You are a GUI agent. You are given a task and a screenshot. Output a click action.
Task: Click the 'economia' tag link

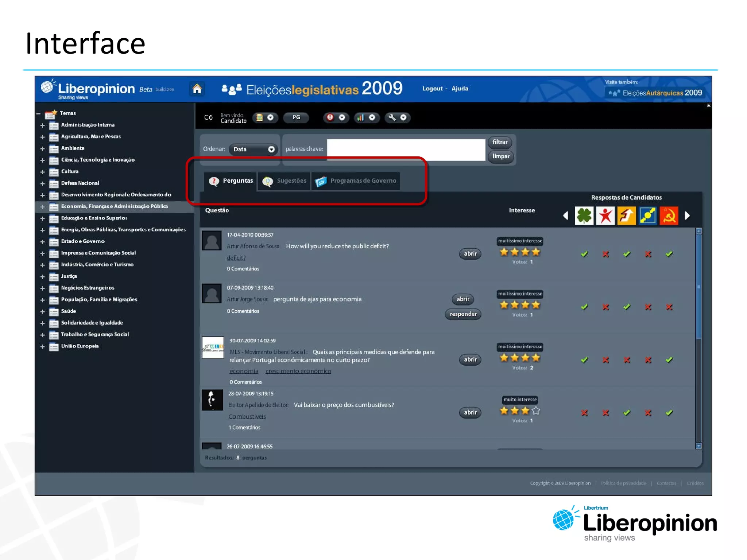[x=244, y=371]
